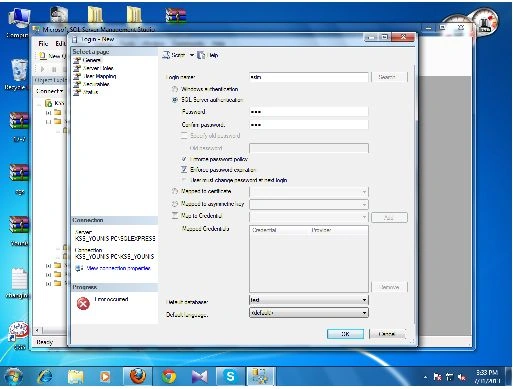Open the Computer desktop icon
513x389 pixels.
point(18,22)
